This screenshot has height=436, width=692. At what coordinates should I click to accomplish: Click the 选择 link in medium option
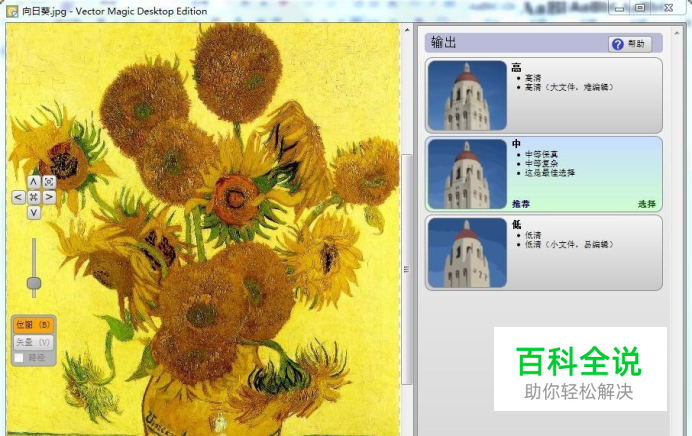tap(647, 204)
